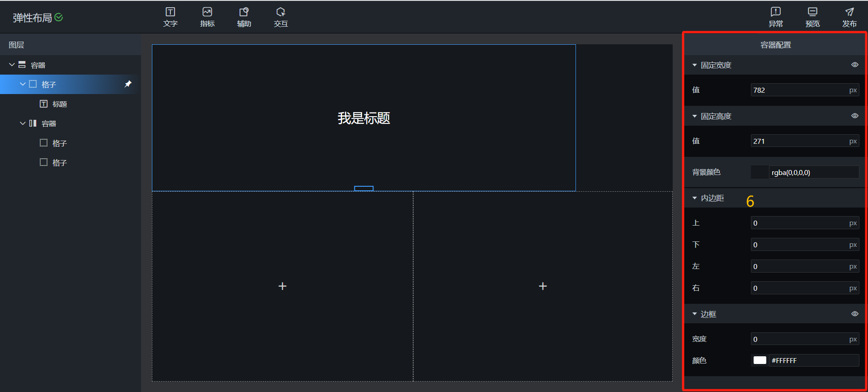Toggle the 固定宽度 eye visibility icon
Viewport: 868px width, 392px height.
tap(854, 65)
